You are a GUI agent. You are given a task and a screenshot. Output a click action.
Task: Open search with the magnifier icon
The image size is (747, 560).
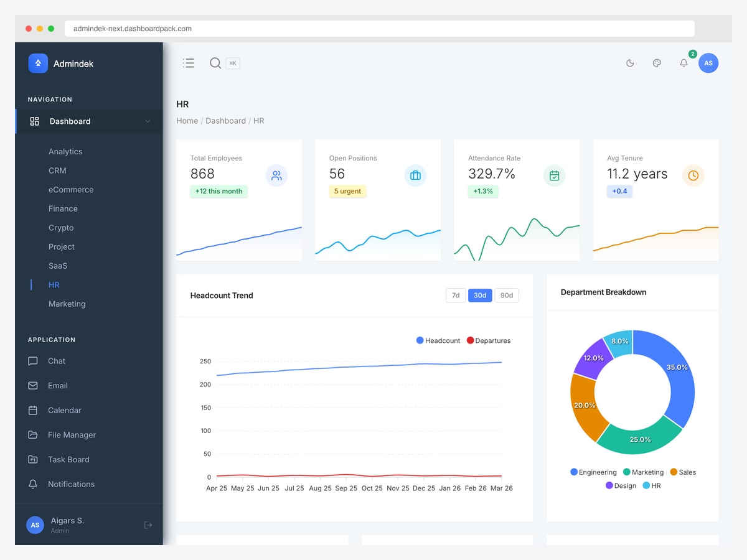click(x=215, y=63)
